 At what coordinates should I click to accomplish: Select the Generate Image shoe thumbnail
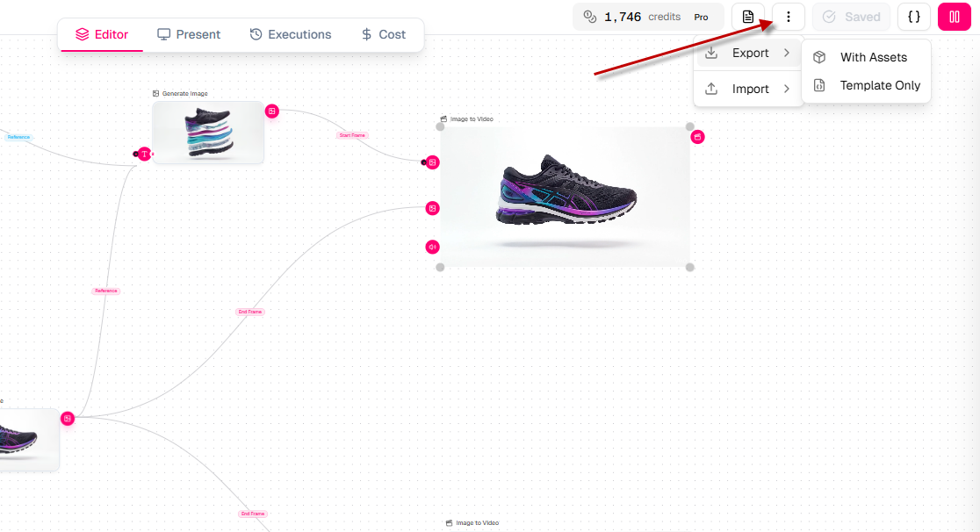click(208, 133)
